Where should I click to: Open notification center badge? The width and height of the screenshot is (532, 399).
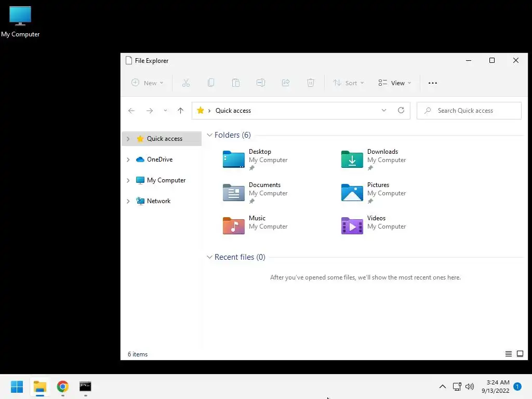pyautogui.click(x=517, y=387)
